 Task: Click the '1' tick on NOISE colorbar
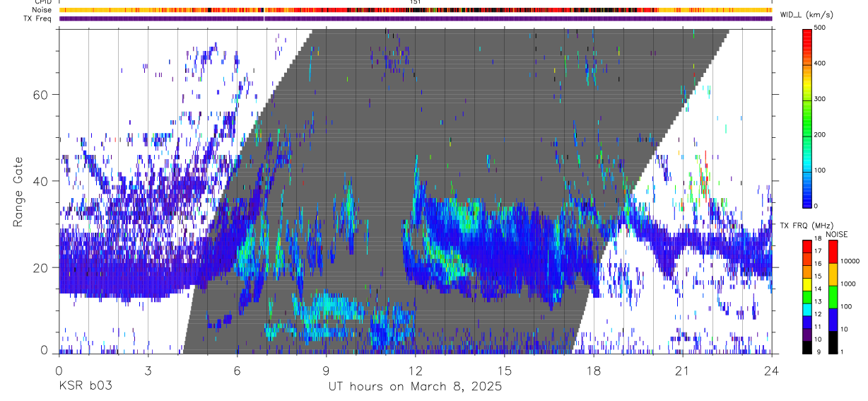pos(843,351)
